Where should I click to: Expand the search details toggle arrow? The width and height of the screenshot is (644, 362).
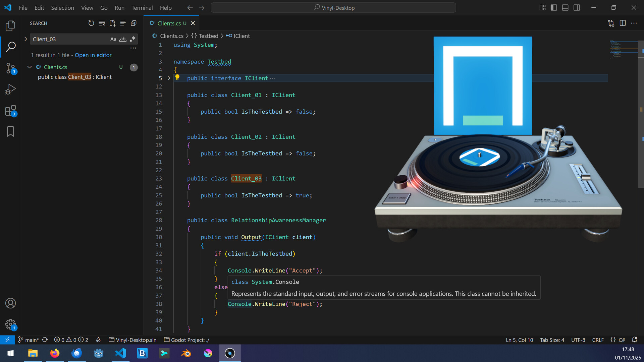click(26, 39)
